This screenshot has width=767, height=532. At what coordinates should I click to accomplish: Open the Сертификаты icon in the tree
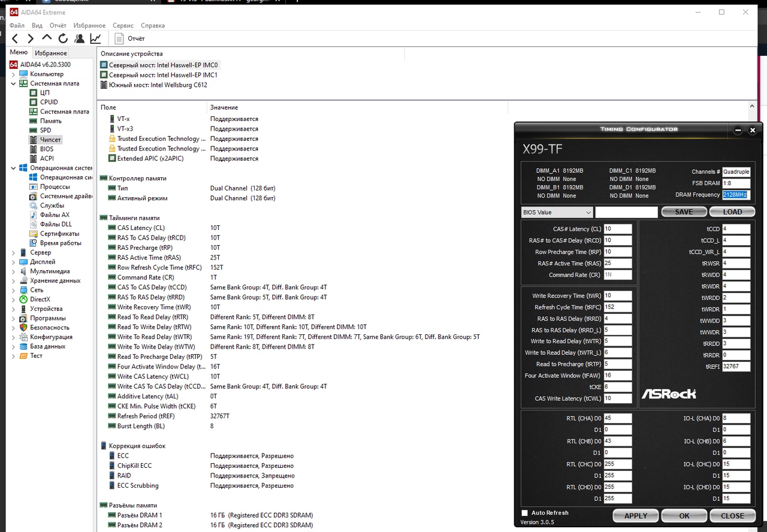point(34,234)
